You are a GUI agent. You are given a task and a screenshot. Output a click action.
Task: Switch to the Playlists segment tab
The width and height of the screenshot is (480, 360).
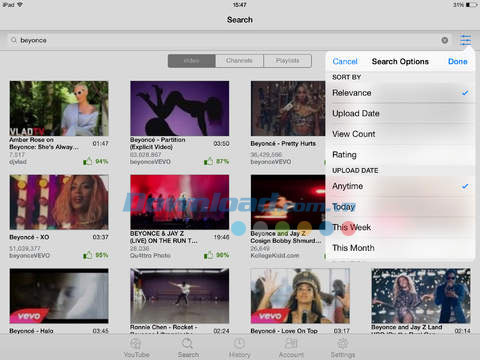click(288, 61)
